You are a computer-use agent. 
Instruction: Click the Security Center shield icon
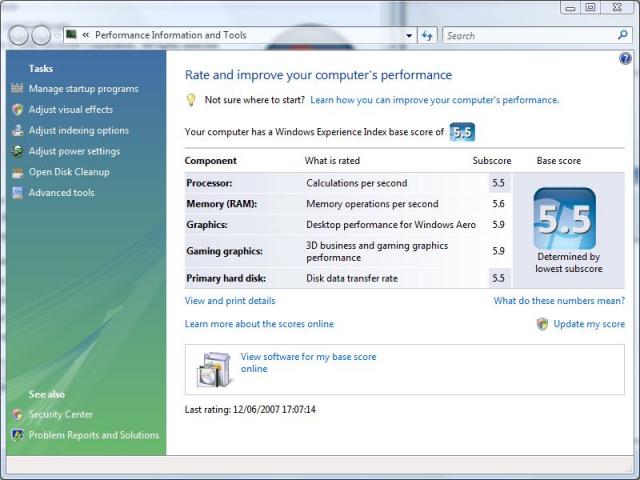tap(17, 414)
